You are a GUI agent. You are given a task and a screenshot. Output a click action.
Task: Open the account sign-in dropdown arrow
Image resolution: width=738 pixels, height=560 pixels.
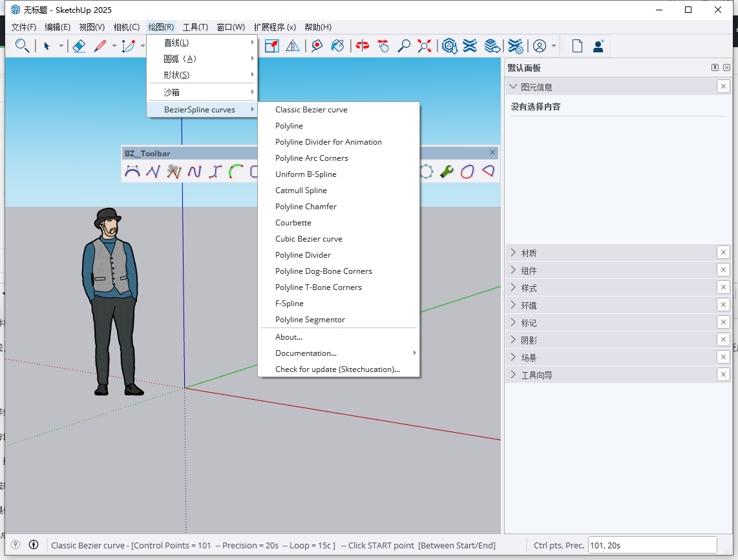click(554, 46)
